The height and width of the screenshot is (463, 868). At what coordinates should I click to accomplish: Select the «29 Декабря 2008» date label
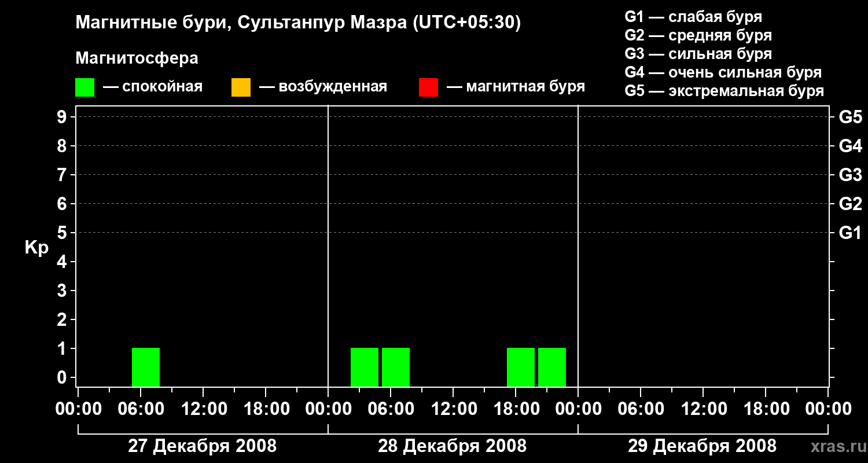pyautogui.click(x=703, y=446)
